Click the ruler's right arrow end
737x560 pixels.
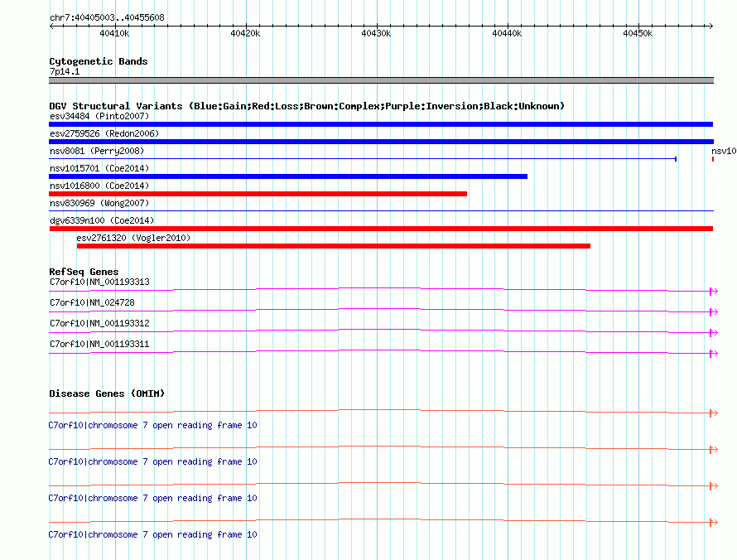coord(711,27)
